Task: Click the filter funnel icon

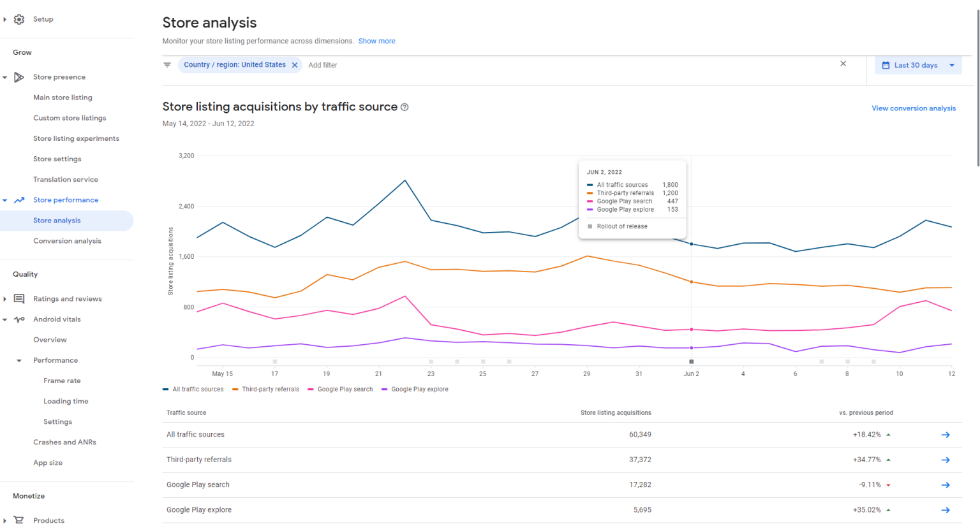Action: pos(167,64)
